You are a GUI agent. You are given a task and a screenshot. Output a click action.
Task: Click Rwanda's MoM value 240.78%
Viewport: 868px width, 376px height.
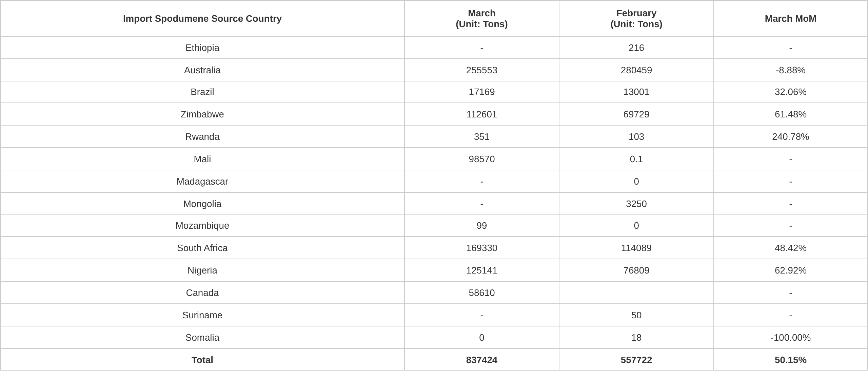[x=790, y=137]
